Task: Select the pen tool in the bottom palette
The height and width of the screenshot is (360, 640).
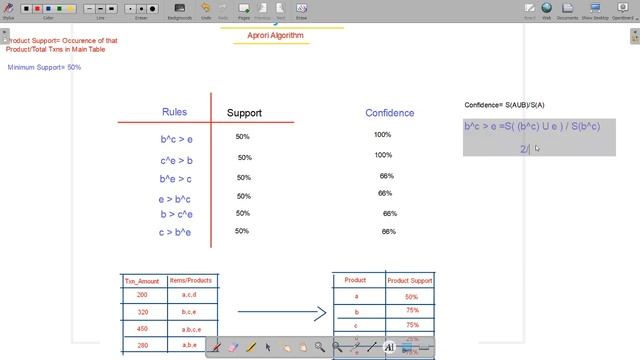Action: pos(216,347)
